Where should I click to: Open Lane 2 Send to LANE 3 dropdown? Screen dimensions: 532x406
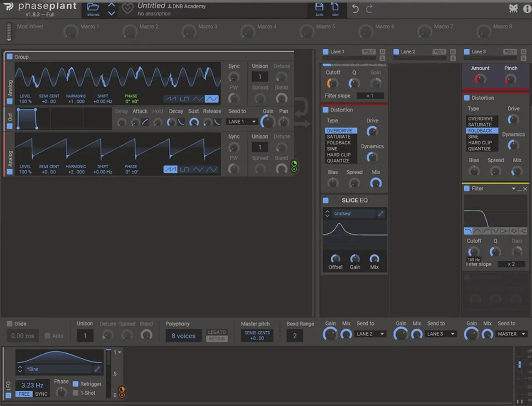(x=441, y=334)
